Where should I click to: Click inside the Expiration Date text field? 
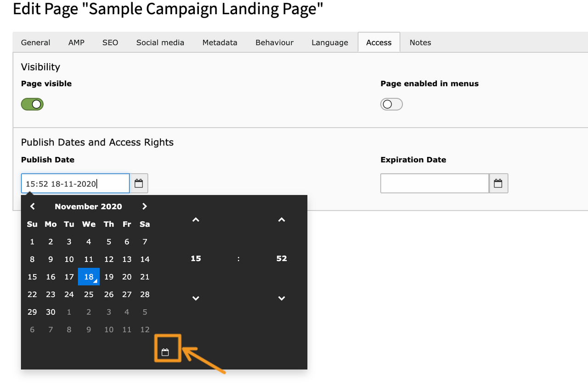pos(434,183)
